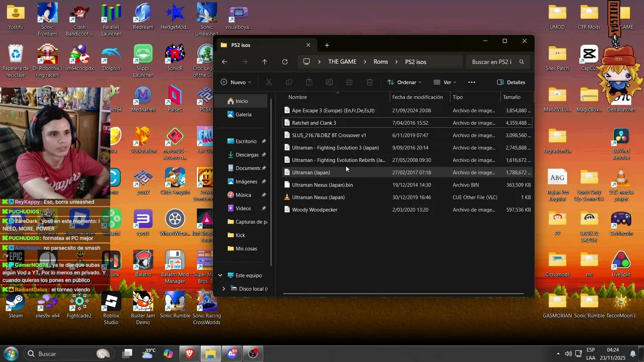Click the Windows Start button
This screenshot has height=362, width=644.
[x=11, y=353]
